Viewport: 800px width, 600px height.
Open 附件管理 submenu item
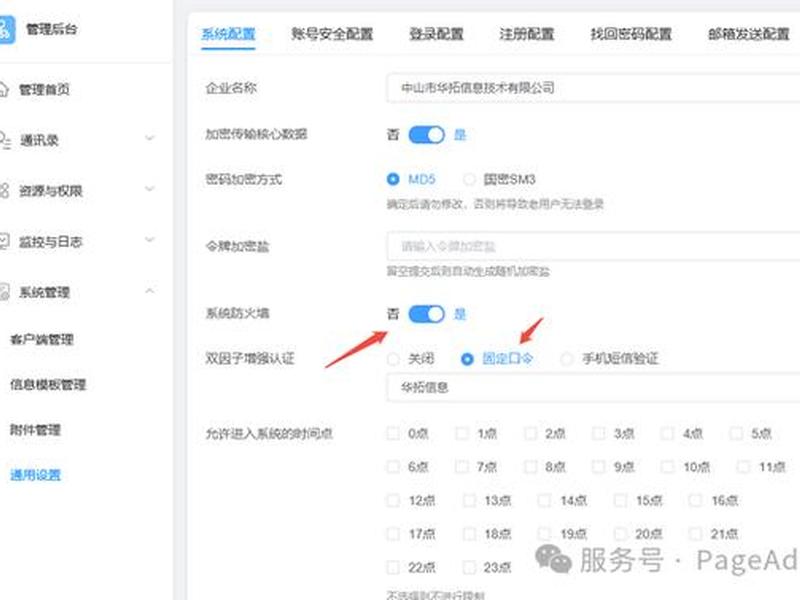pos(35,430)
